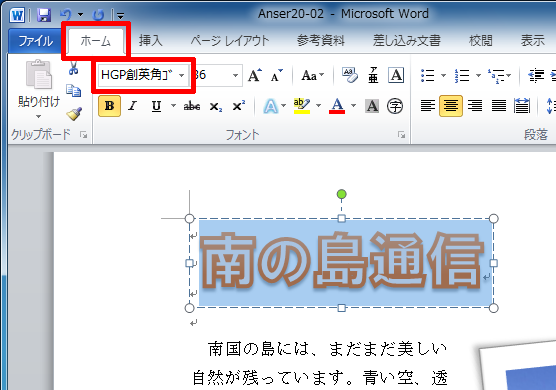Open the クリップボード dialog launcher
Screen dimensions: 556x390
[84, 135]
